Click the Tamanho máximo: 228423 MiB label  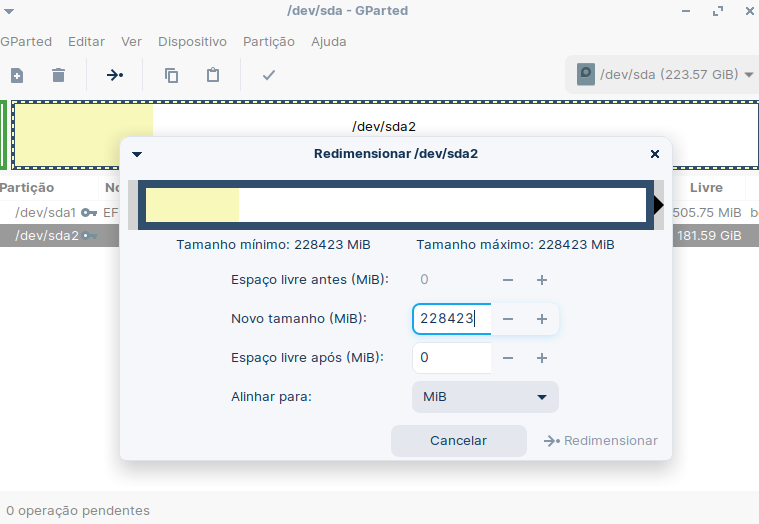pyautogui.click(x=516, y=244)
